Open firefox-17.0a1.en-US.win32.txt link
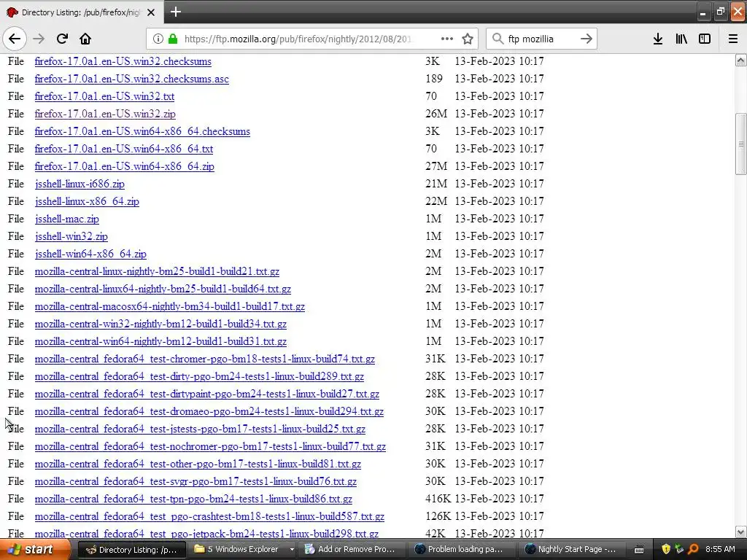 (x=104, y=97)
